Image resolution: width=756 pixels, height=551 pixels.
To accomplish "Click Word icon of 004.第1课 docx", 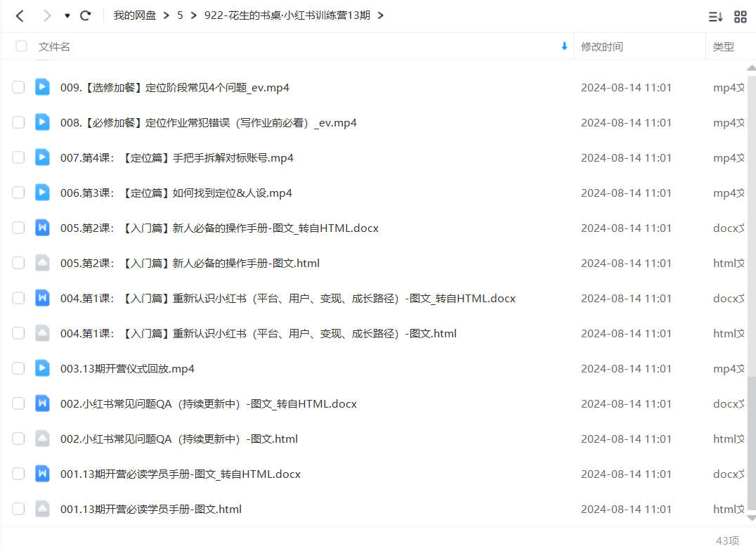I will (42, 298).
